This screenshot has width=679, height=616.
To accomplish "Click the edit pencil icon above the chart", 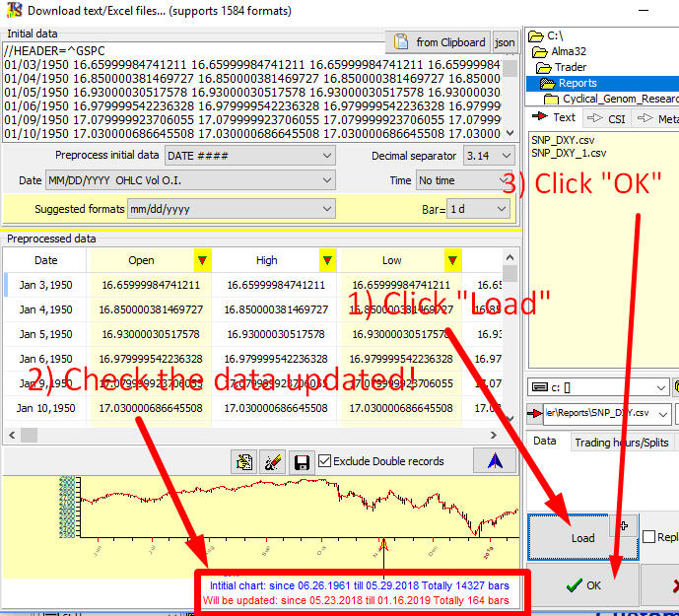I will click(x=273, y=461).
